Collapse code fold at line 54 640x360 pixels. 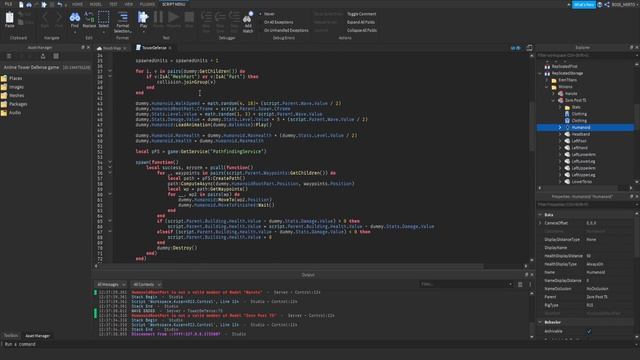[x=110, y=162]
